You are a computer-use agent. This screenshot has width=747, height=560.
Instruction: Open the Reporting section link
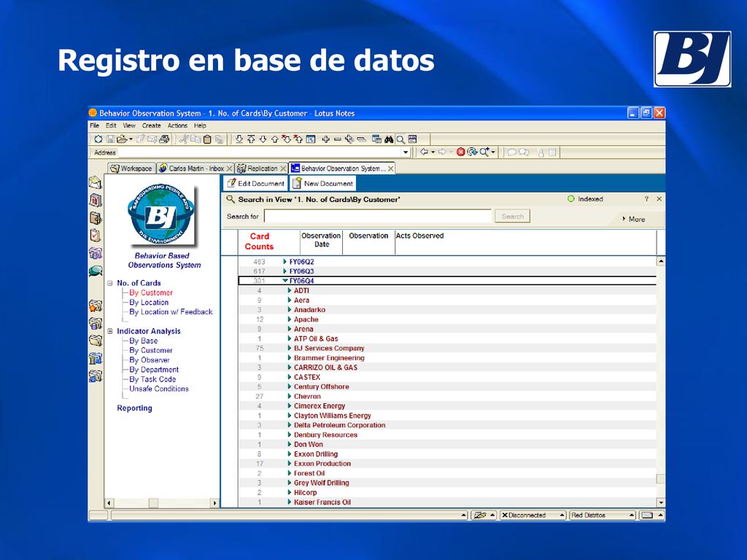[x=134, y=408]
